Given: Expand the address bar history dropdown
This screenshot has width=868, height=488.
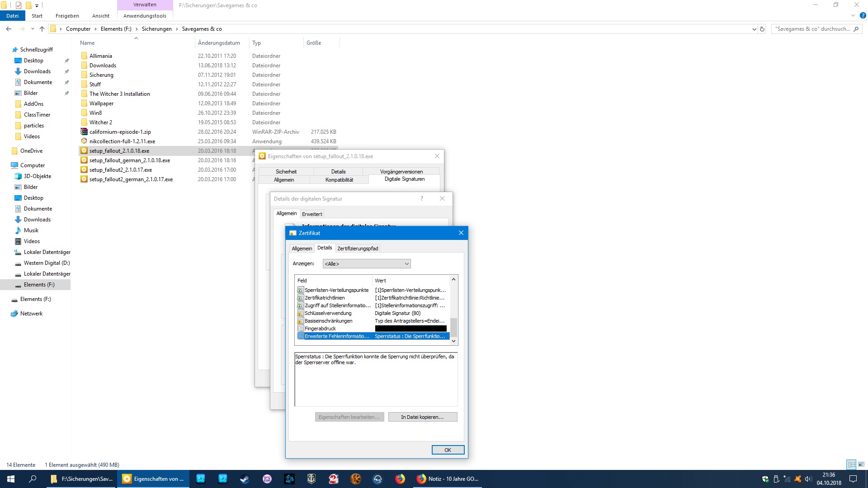Looking at the screenshot, I should [x=754, y=29].
